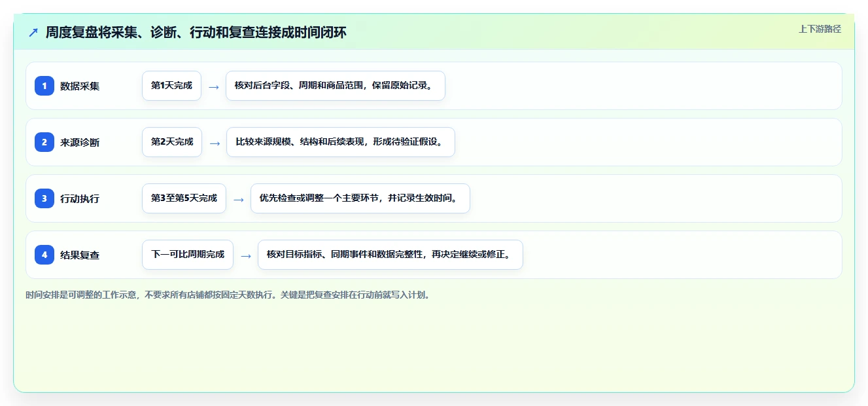
Task: Select the 下一可比周期完成 time chip
Action: [188, 255]
